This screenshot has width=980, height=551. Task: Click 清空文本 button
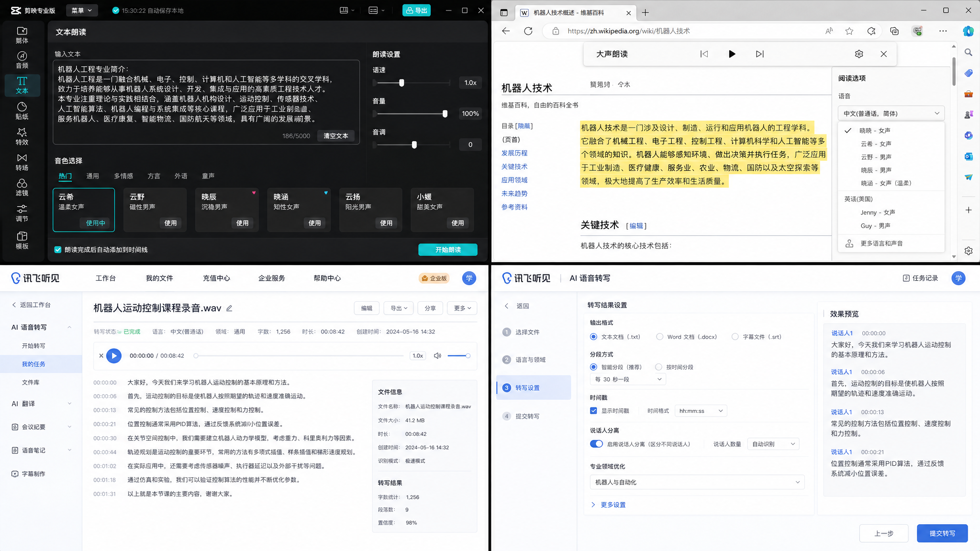[x=336, y=136]
